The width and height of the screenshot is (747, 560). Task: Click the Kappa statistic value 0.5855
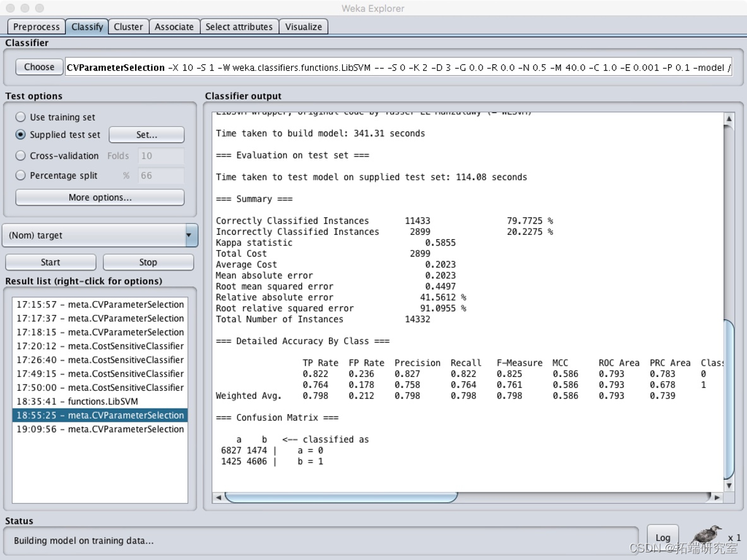click(440, 243)
